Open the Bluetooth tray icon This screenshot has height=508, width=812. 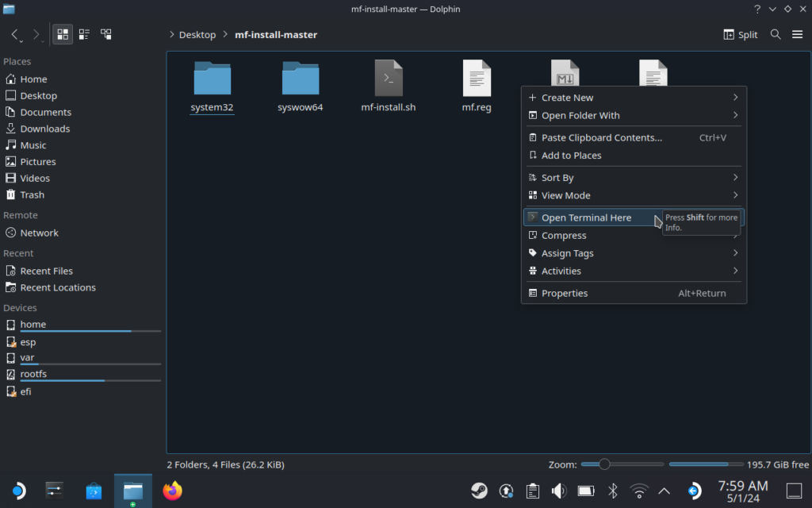coord(613,491)
